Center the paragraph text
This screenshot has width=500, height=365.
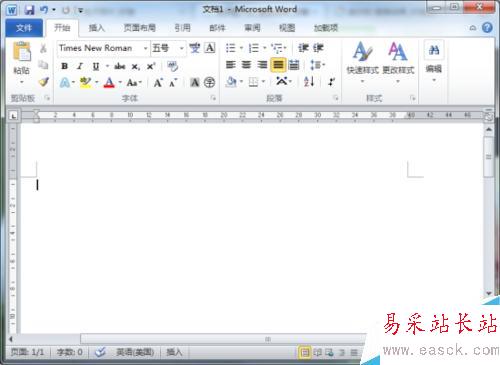246,65
